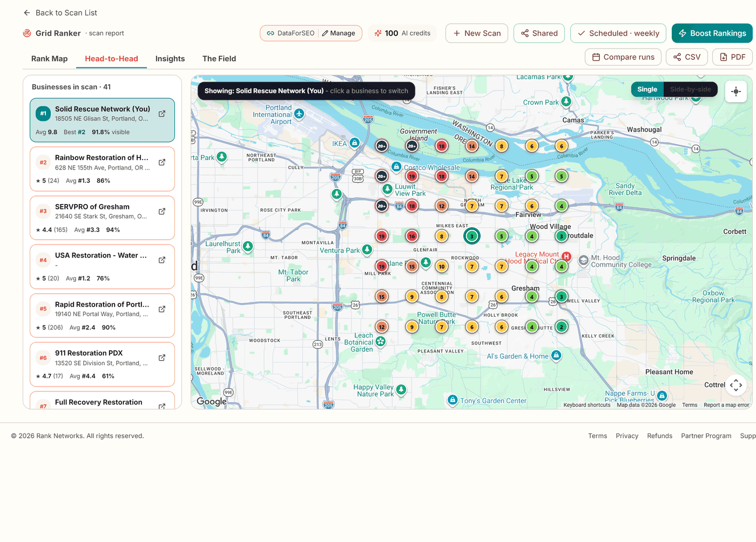
Task: Go back to the Scan List
Action: [60, 12]
